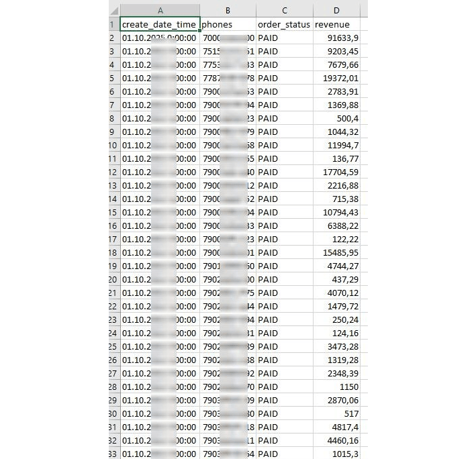The image size is (476, 459).
Task: Click revenue cell 3473,28
Action: pos(336,346)
